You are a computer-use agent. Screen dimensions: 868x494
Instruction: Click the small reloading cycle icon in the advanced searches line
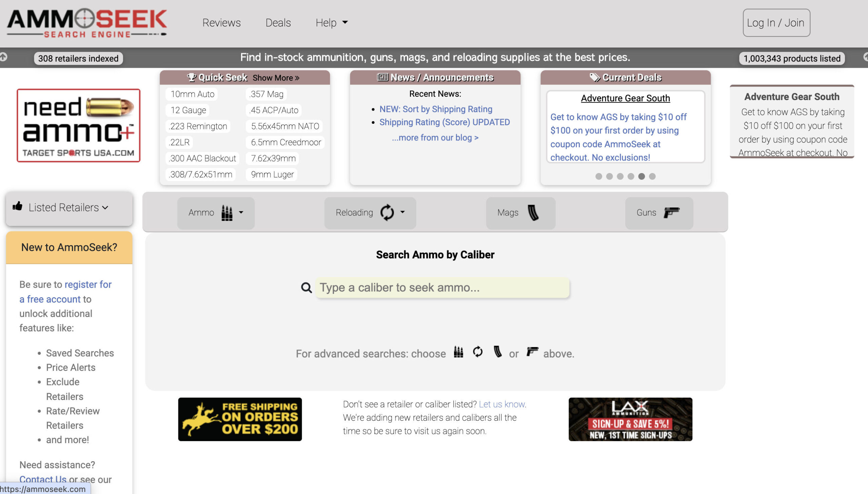[478, 352]
